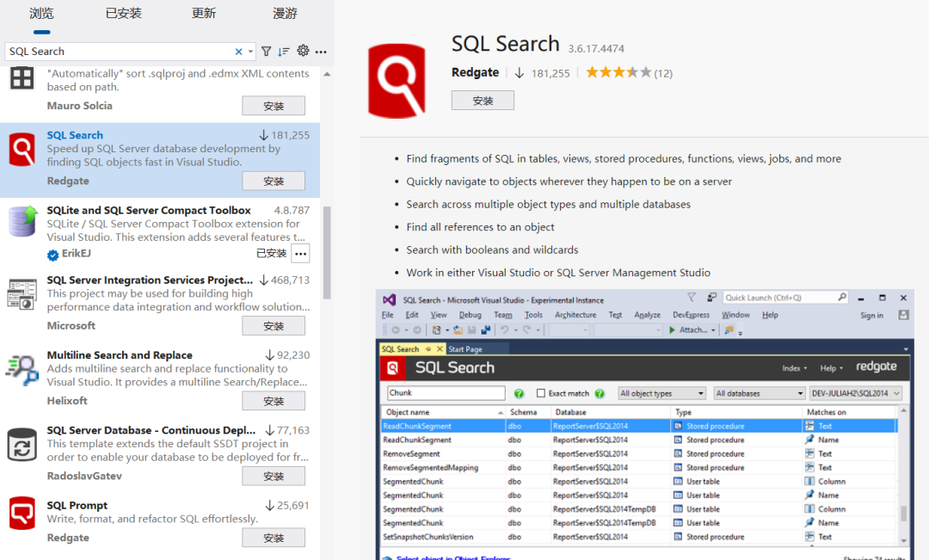Click the Quick Launch search box
The width and height of the screenshot is (929, 560).
[785, 298]
